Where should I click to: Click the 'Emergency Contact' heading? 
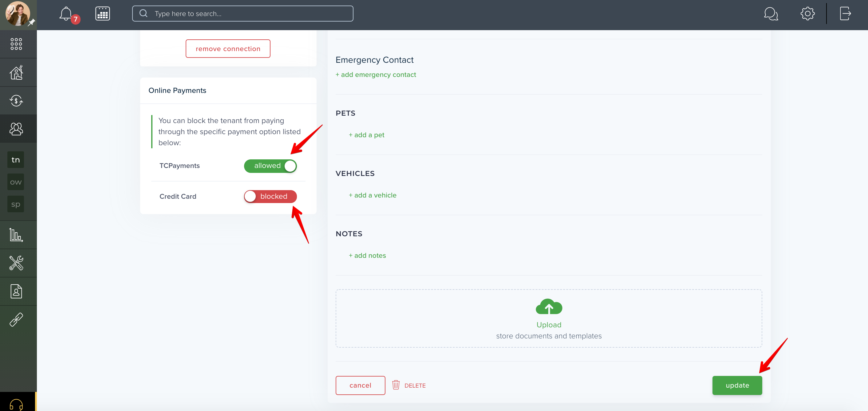[x=374, y=60]
